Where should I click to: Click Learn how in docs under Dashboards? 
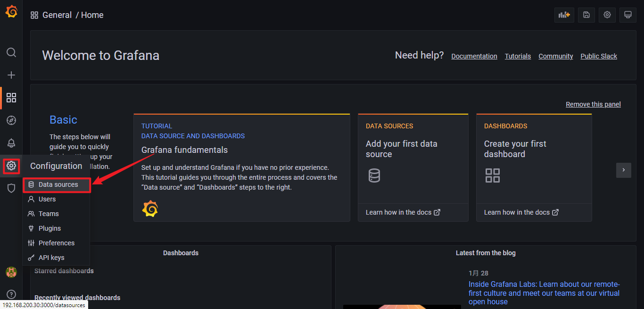[x=521, y=212]
